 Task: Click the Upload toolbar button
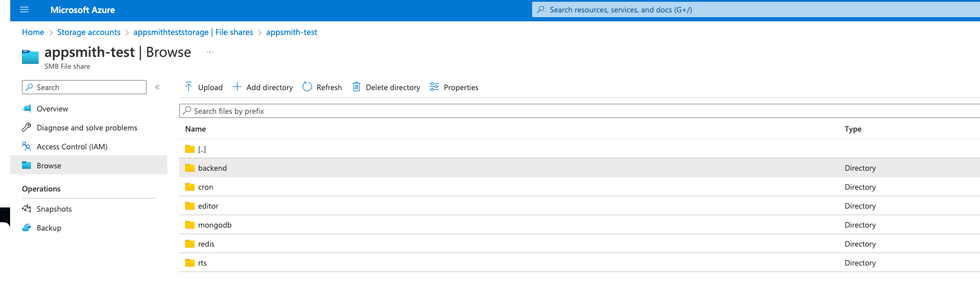(203, 87)
